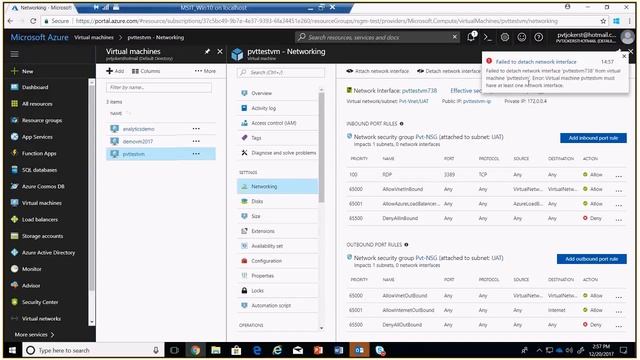Screen dimensions: 640x360
Task: Close the Virtual machines blade
Action: pos(220,51)
